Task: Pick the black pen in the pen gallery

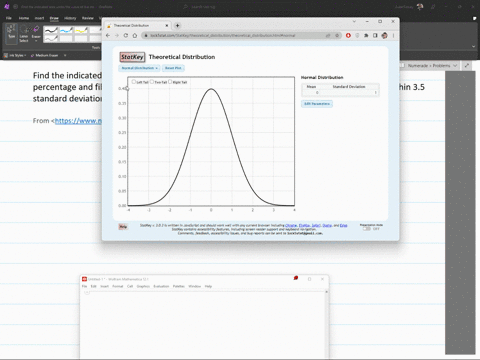Action: pos(51,30)
